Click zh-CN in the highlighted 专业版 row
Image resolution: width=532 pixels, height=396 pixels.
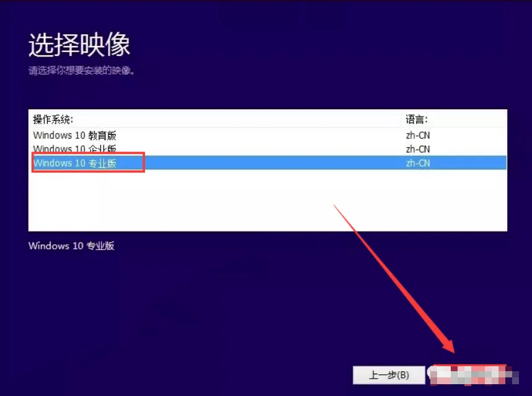418,163
